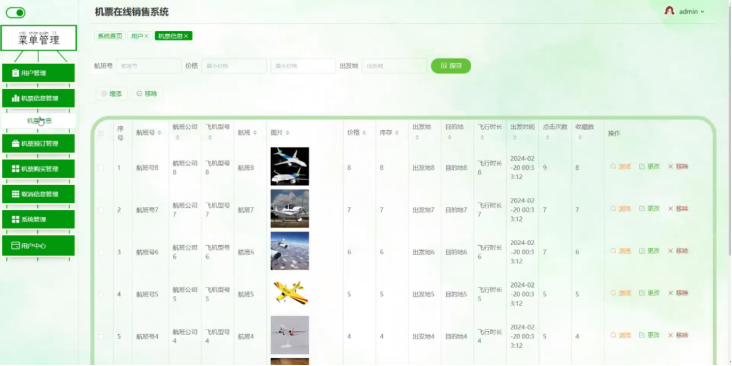Open 机票预订管理 sidebar menu
The height and width of the screenshot is (366, 732).
(38, 143)
